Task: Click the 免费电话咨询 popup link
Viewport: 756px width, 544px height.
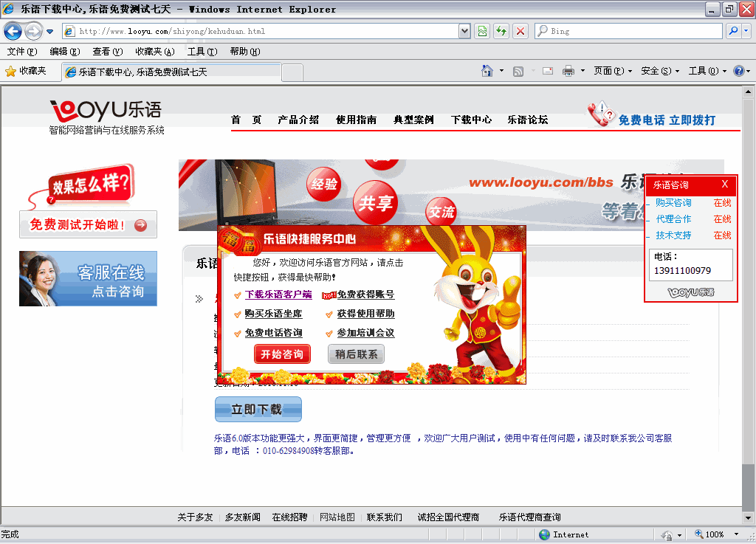Action: 273,333
